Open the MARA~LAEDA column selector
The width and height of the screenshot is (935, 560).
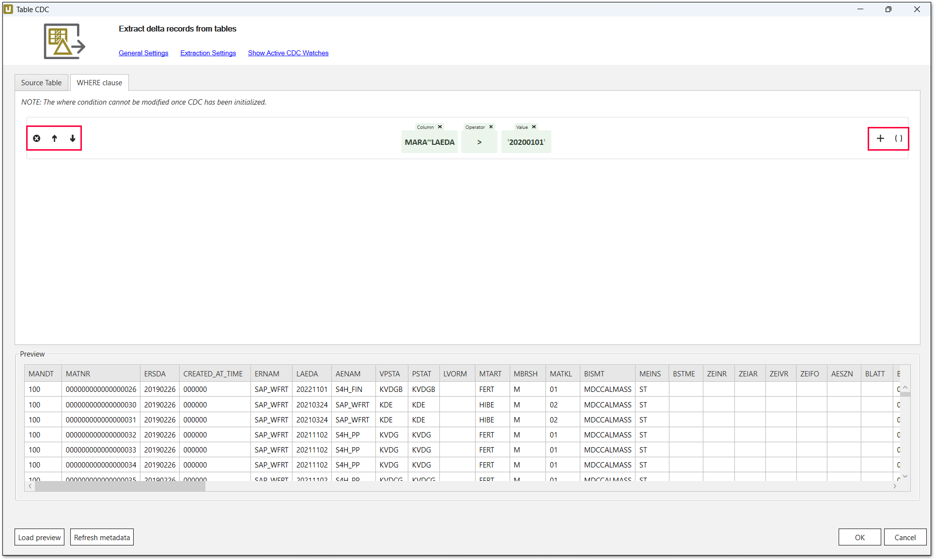point(429,142)
